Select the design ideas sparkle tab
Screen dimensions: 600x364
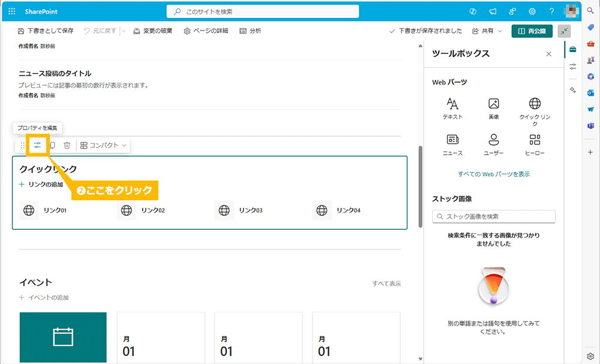point(573,90)
